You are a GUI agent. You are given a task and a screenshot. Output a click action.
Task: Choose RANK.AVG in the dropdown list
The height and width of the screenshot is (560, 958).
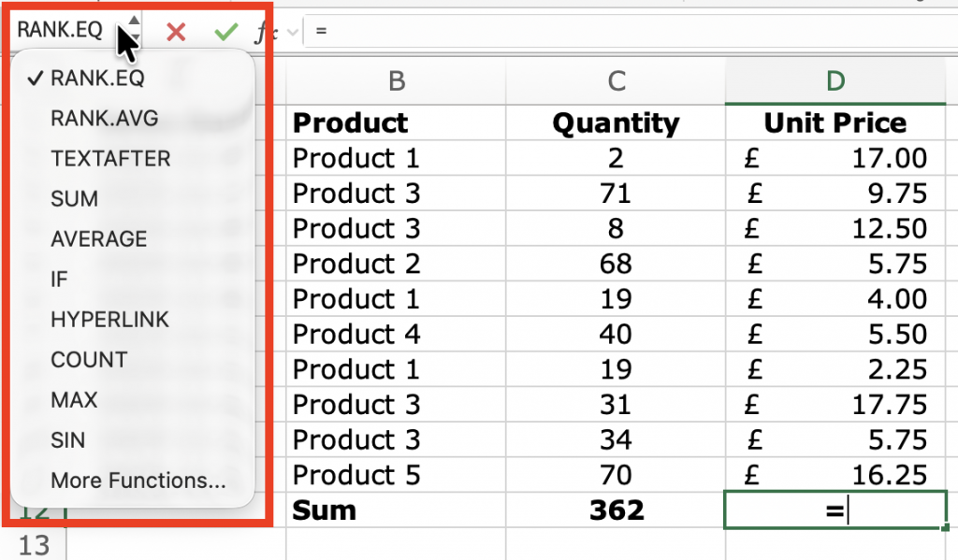[x=104, y=119]
